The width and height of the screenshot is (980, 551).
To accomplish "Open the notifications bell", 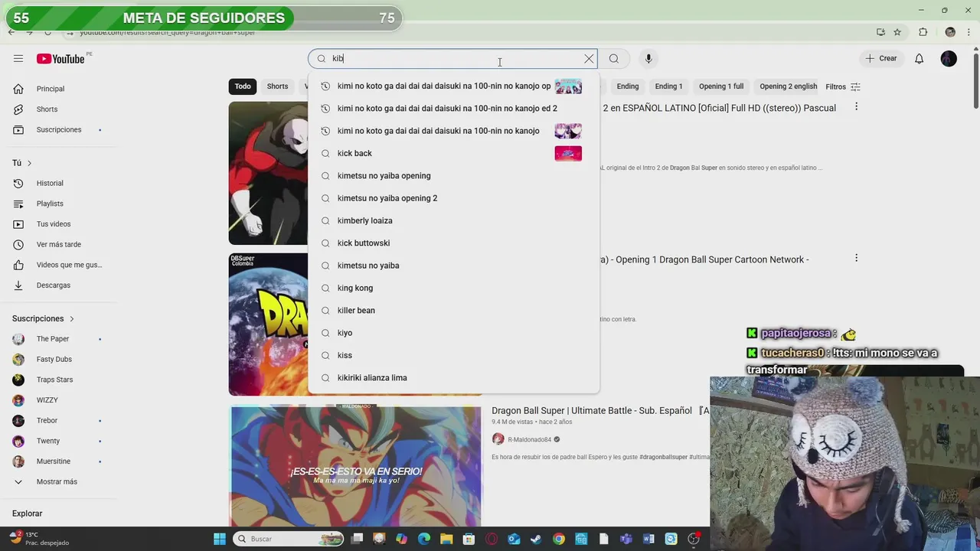I will pyautogui.click(x=920, y=59).
